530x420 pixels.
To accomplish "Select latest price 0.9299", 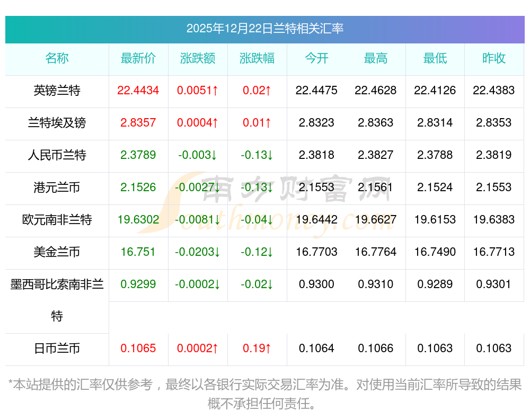I will click(138, 284).
